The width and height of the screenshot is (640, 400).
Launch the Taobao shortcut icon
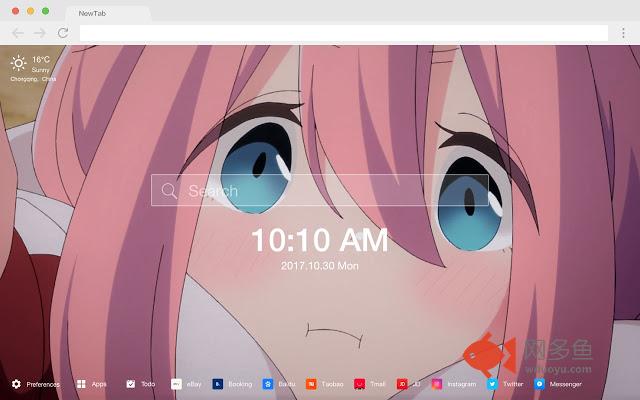311,384
